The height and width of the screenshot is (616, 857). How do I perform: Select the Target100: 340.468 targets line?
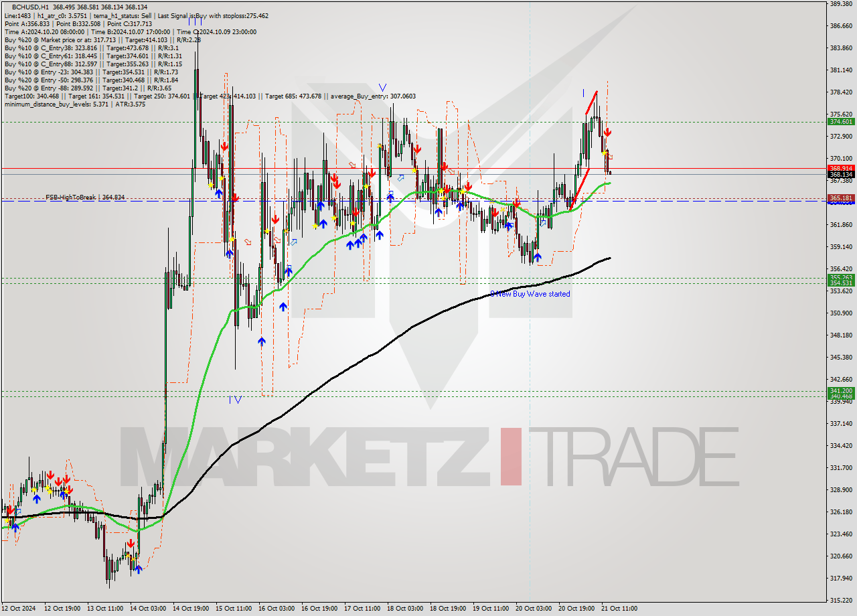[210, 96]
